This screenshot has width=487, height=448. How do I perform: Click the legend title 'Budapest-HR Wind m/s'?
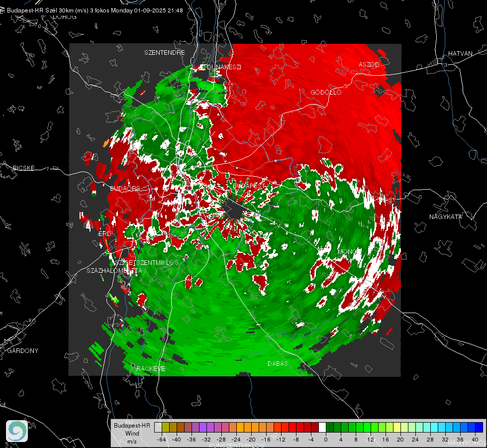(x=132, y=434)
